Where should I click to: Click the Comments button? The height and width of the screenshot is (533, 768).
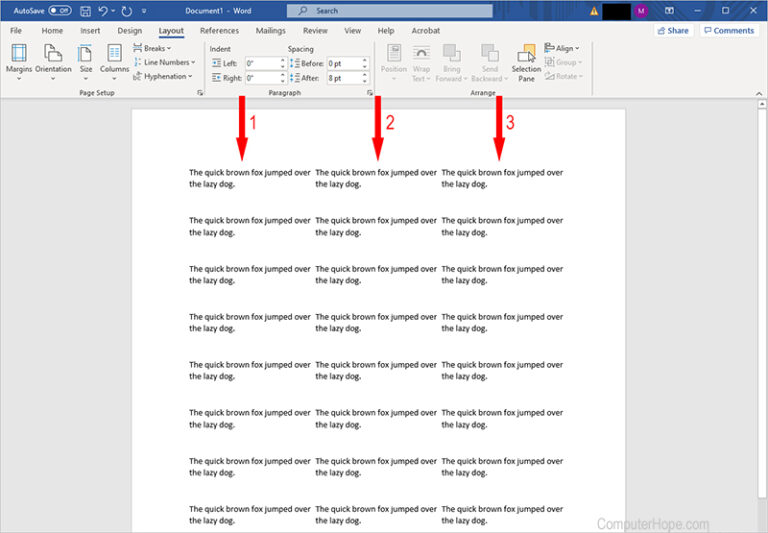click(728, 31)
